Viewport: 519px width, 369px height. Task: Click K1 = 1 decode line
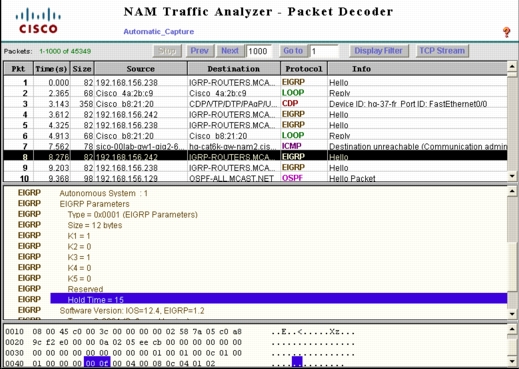[79, 236]
